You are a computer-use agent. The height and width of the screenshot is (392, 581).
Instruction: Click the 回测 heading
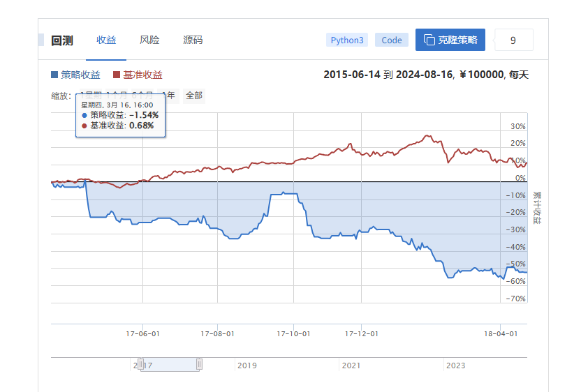[62, 40]
